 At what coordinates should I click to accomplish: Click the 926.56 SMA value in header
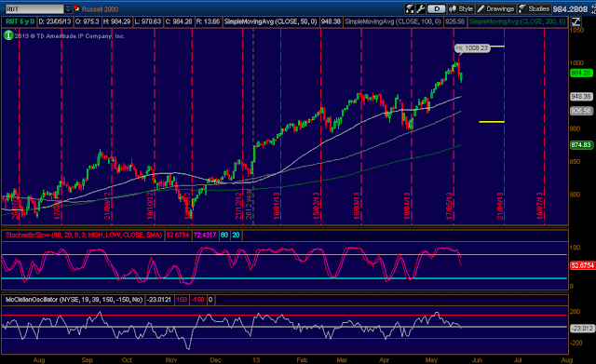[455, 21]
